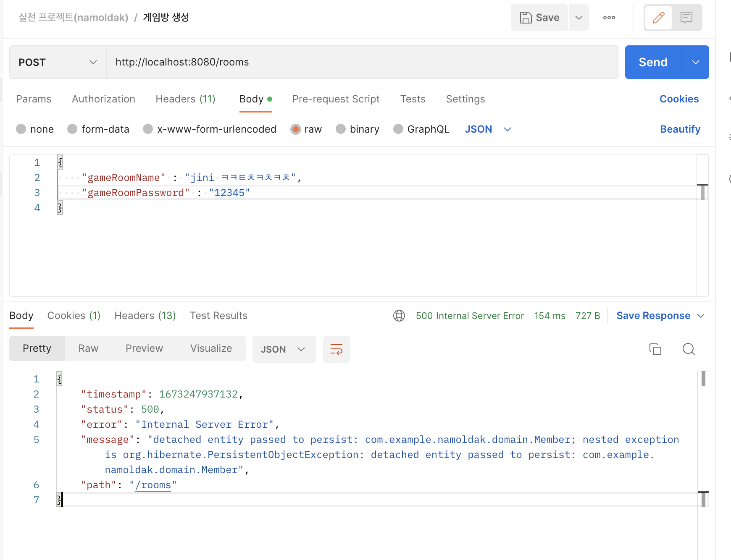Click the request URL input field
Screen dimensions: 731x560
click(362, 62)
